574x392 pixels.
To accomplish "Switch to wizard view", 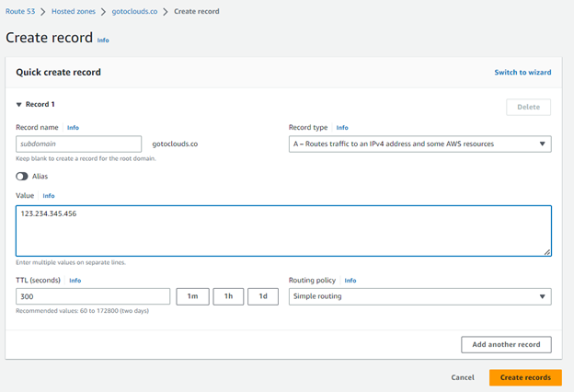I will pyautogui.click(x=522, y=72).
